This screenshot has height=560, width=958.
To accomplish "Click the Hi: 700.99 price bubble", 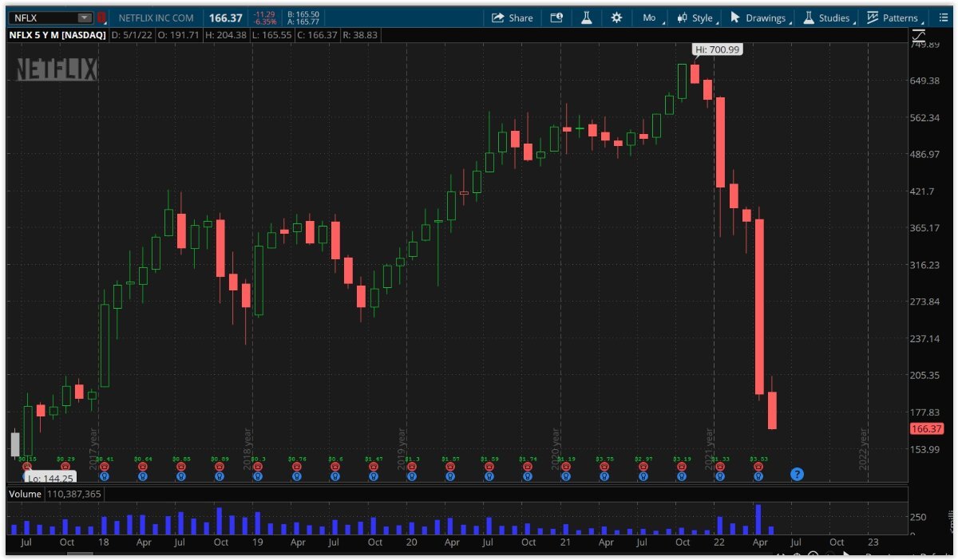I will tap(718, 49).
